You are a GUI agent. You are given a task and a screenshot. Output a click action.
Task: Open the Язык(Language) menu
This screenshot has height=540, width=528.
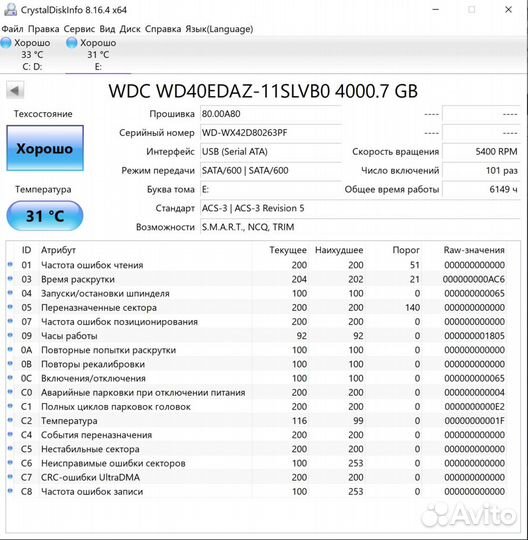(219, 29)
